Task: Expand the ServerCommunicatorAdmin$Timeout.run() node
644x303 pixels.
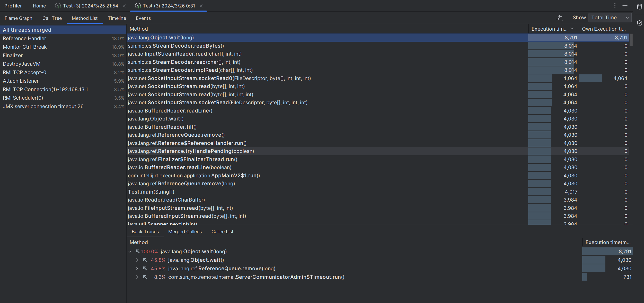Action: click(137, 277)
